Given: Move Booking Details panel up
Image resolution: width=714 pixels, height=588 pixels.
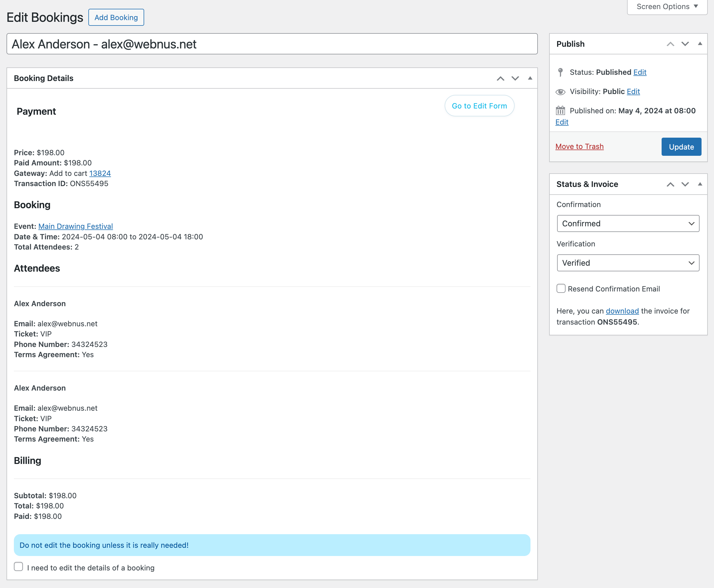Looking at the screenshot, I should click(500, 78).
